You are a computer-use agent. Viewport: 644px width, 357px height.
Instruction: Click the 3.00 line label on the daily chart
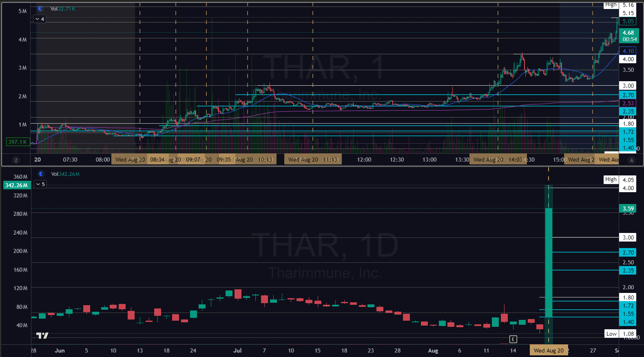pyautogui.click(x=628, y=237)
